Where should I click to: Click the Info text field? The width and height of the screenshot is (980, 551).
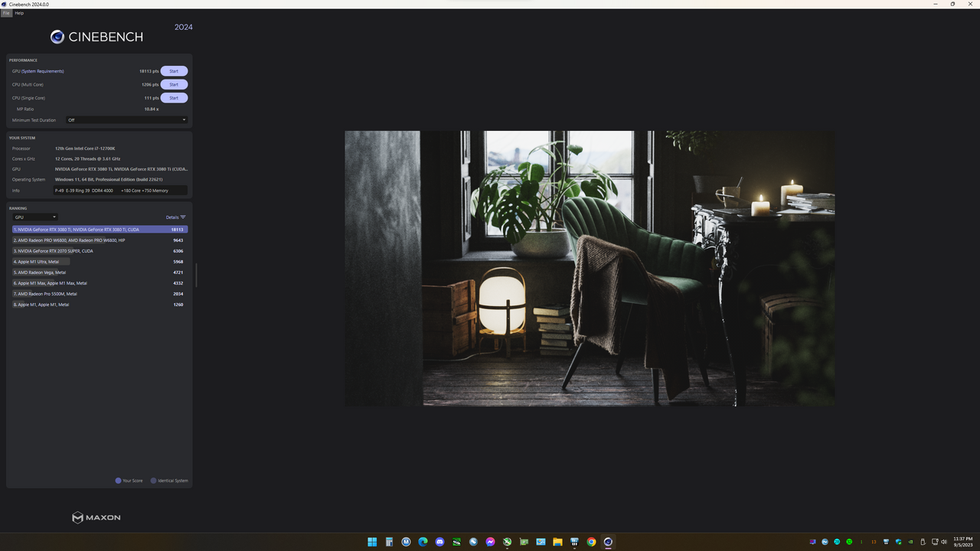tap(120, 191)
